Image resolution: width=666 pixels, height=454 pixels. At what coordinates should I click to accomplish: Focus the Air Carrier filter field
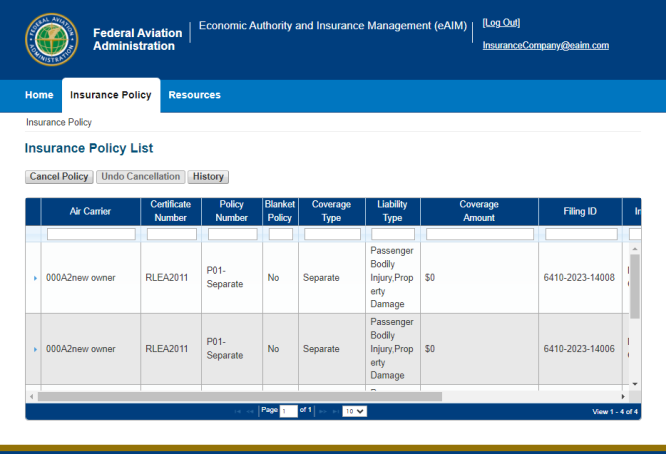click(x=91, y=234)
